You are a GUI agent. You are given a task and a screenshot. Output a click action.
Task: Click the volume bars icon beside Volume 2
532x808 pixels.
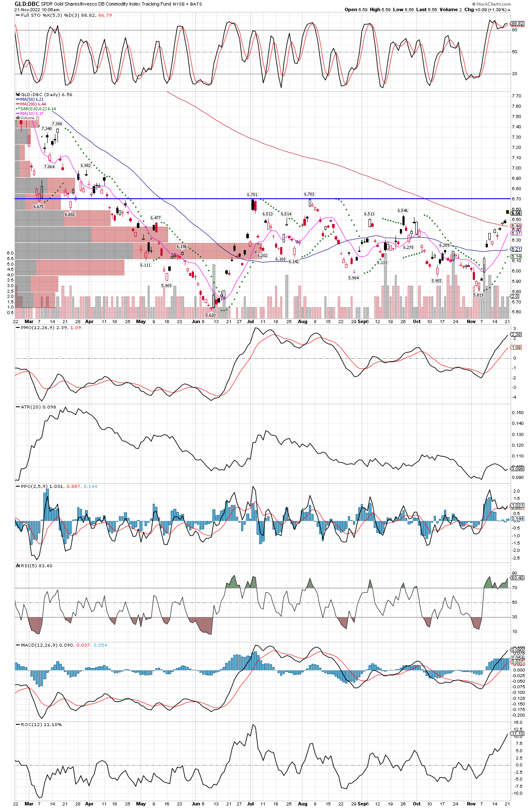click(18, 118)
